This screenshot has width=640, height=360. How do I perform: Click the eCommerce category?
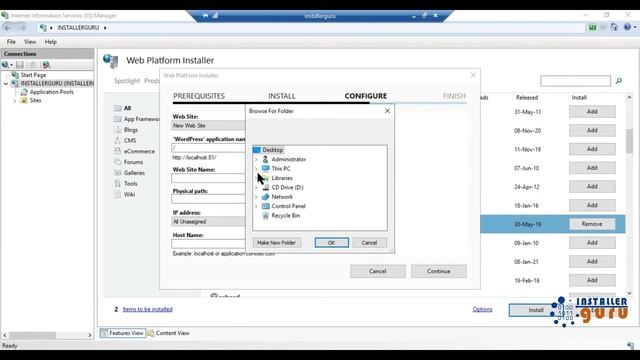pyautogui.click(x=139, y=151)
